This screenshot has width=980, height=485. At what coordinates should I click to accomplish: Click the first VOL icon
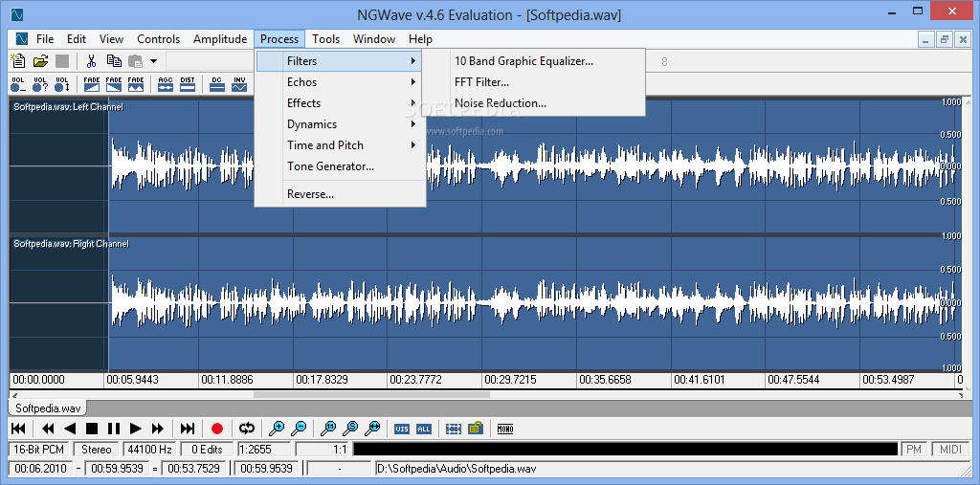tap(18, 84)
